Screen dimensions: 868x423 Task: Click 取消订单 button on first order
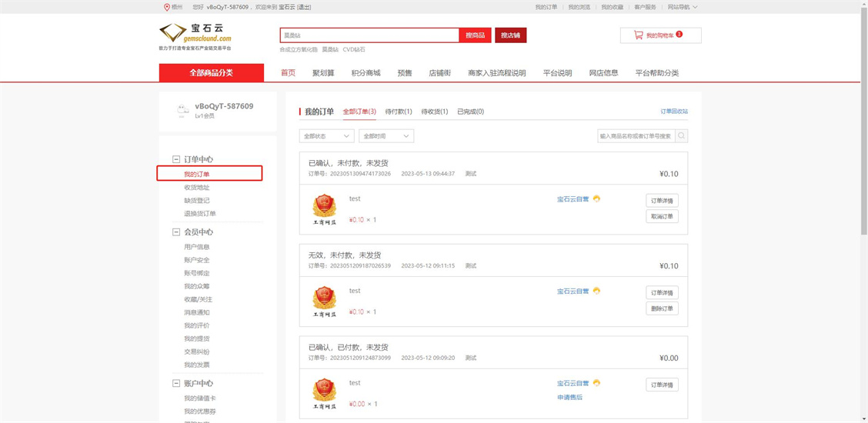pyautogui.click(x=662, y=216)
